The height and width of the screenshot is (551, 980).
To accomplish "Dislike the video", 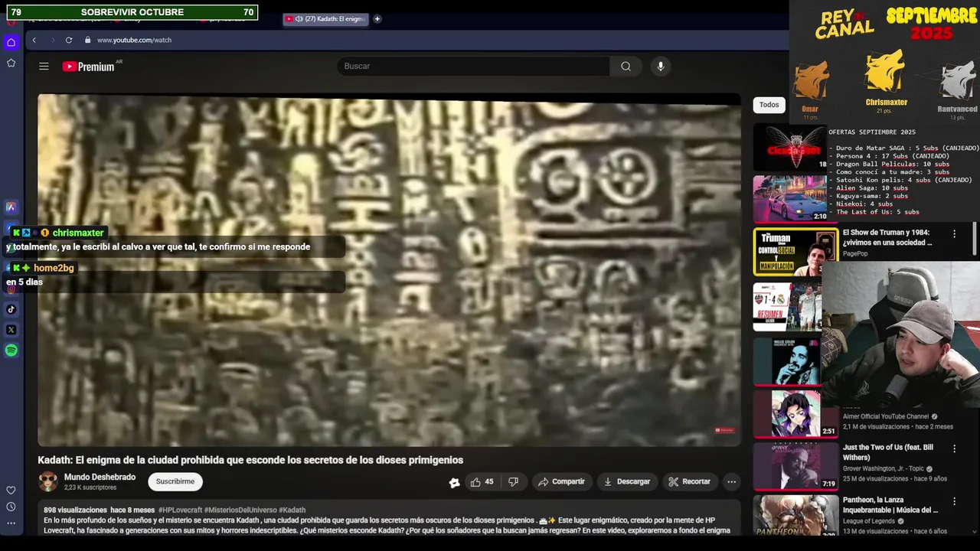I will coord(514,481).
